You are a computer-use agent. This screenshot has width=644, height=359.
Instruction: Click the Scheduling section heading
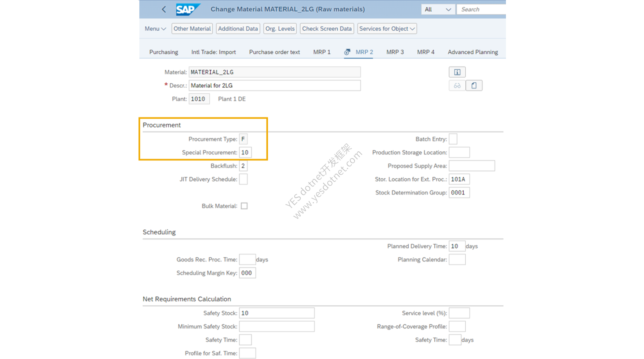point(159,232)
